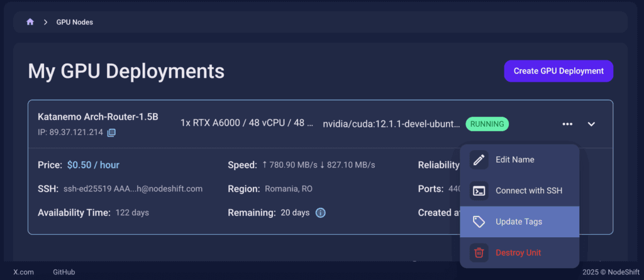Open the X.com footer link

[x=23, y=272]
